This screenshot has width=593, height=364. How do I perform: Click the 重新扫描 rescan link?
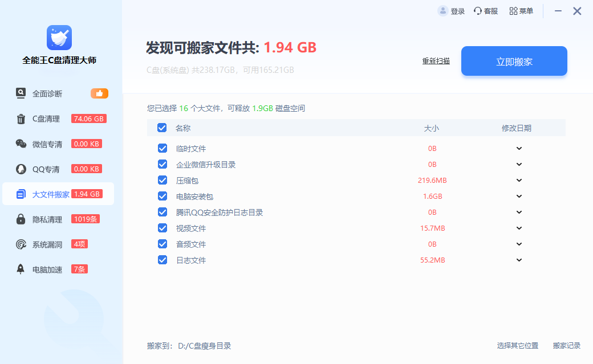437,61
